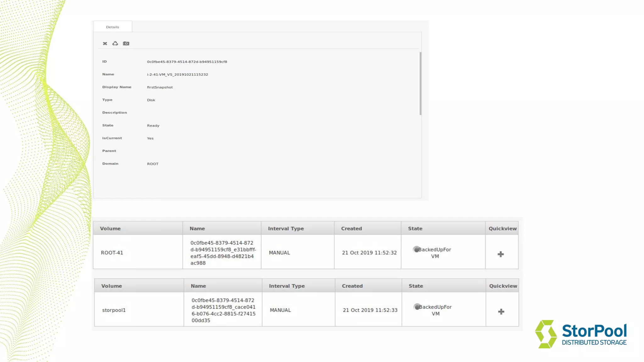Click Name column header in first table
The width and height of the screenshot is (644, 362).
click(x=197, y=228)
